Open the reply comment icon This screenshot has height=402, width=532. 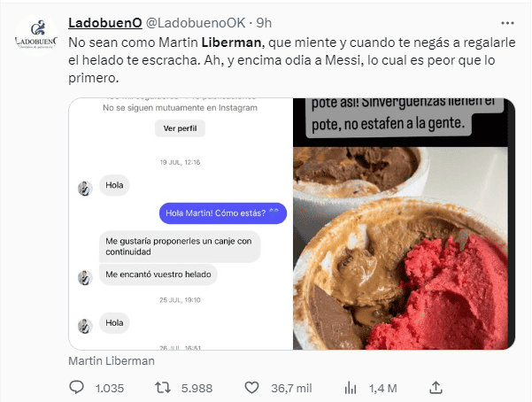[76, 388]
